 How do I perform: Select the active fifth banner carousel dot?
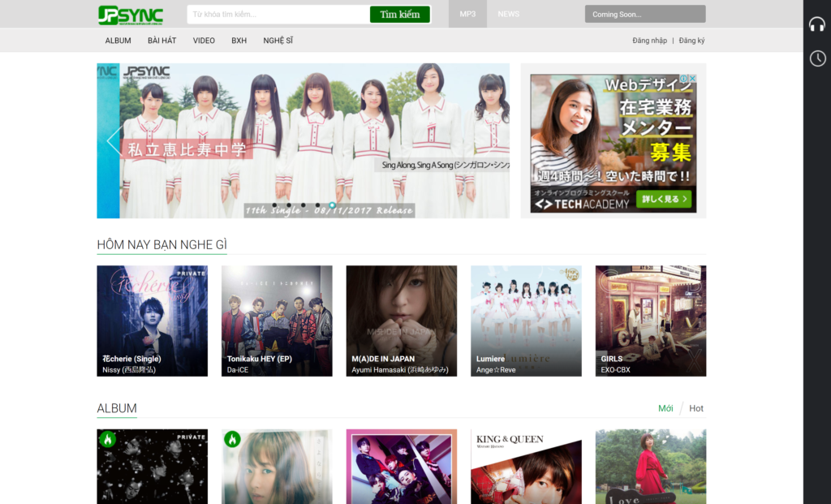[332, 205]
